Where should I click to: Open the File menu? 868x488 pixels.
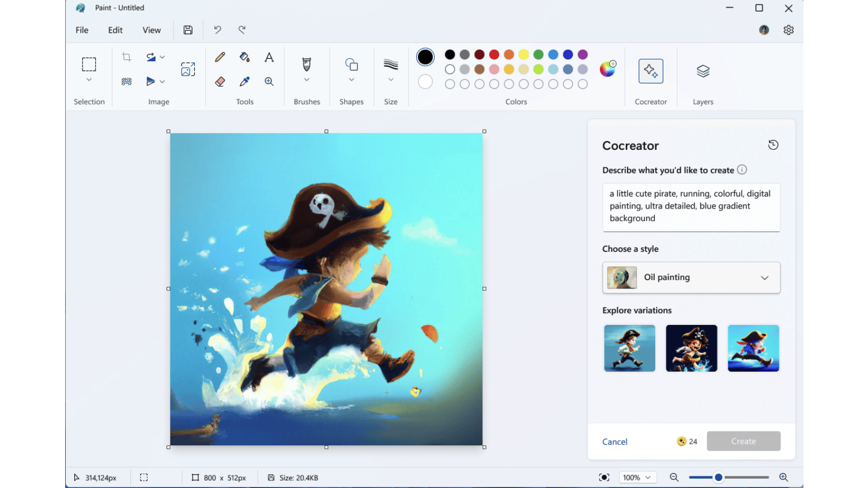[x=82, y=30]
